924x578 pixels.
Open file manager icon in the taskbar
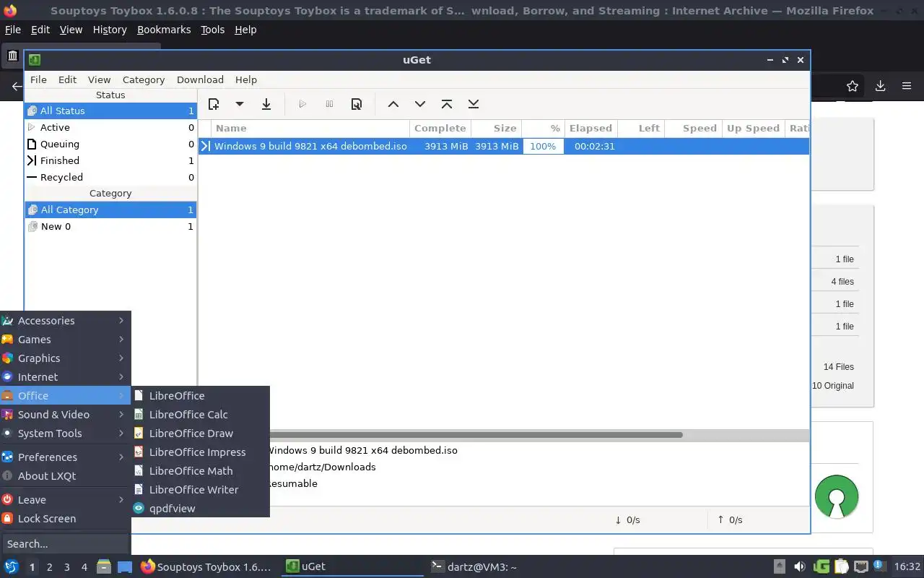[104, 566]
